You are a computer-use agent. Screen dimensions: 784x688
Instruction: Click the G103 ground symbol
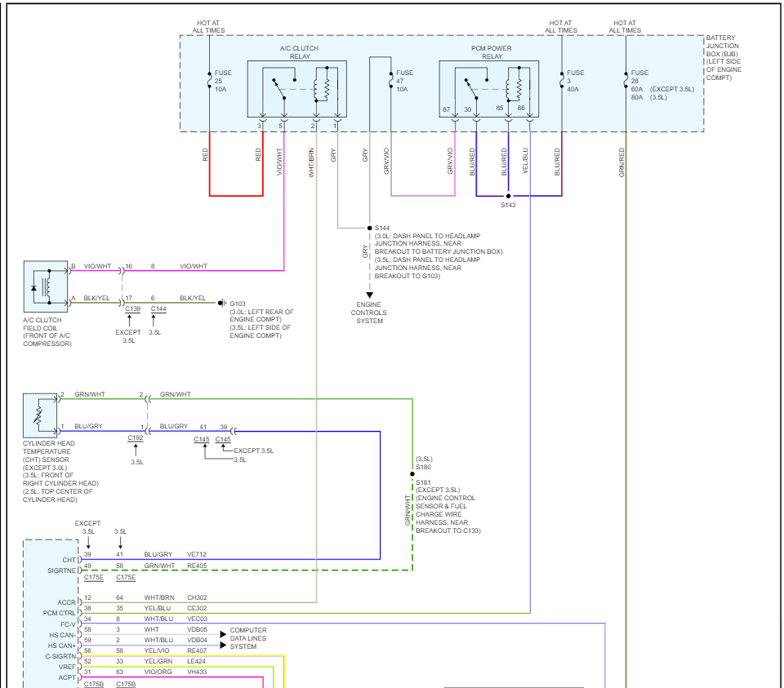tap(221, 303)
